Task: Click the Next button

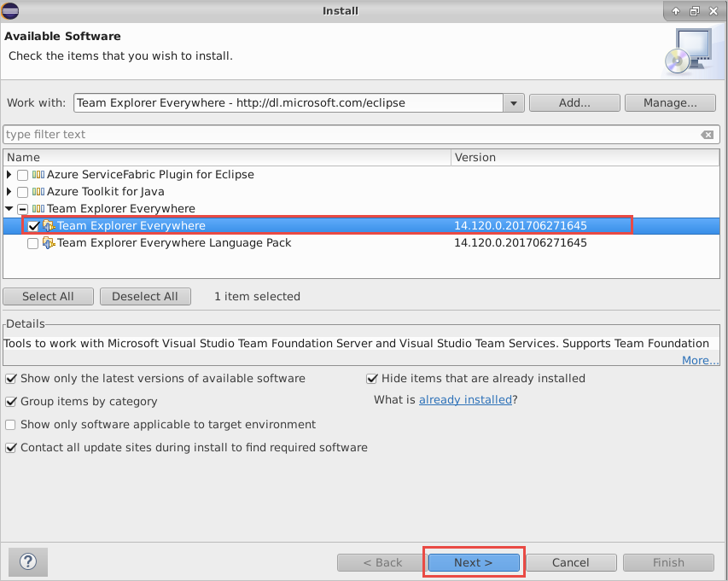Action: tap(474, 562)
